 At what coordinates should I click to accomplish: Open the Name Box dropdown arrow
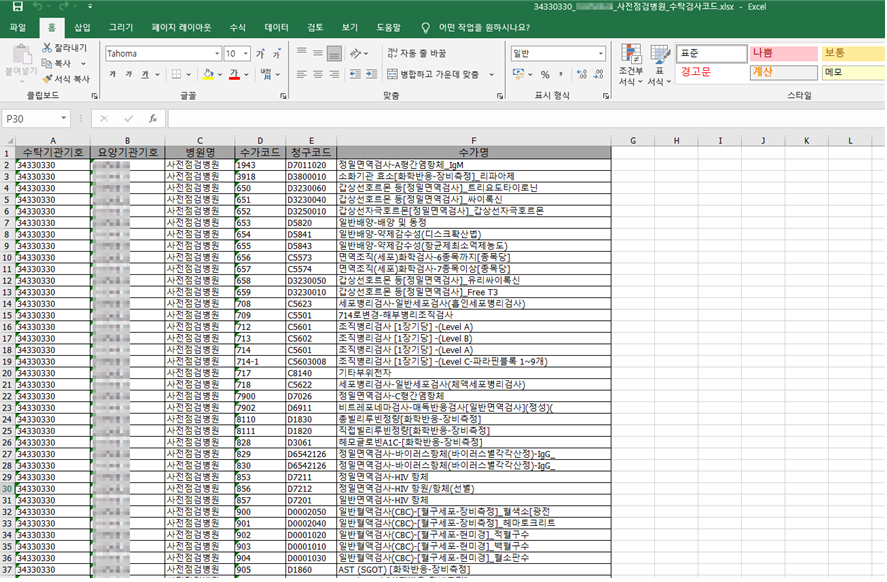[83, 118]
